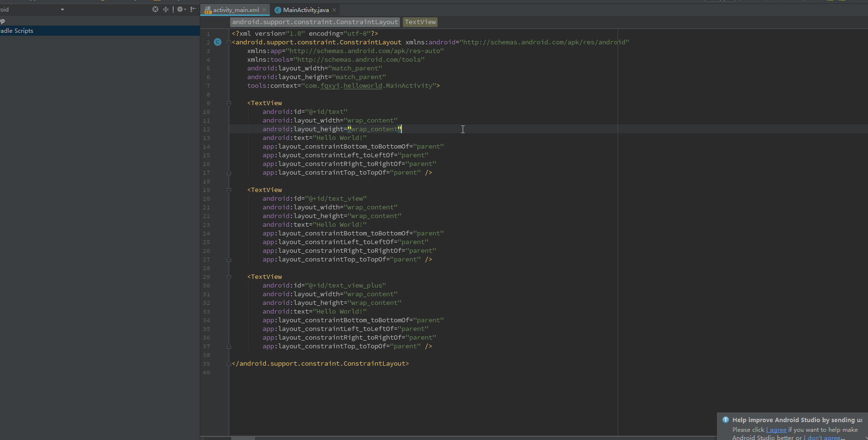Open the project view type dropdown arrow

pos(62,10)
